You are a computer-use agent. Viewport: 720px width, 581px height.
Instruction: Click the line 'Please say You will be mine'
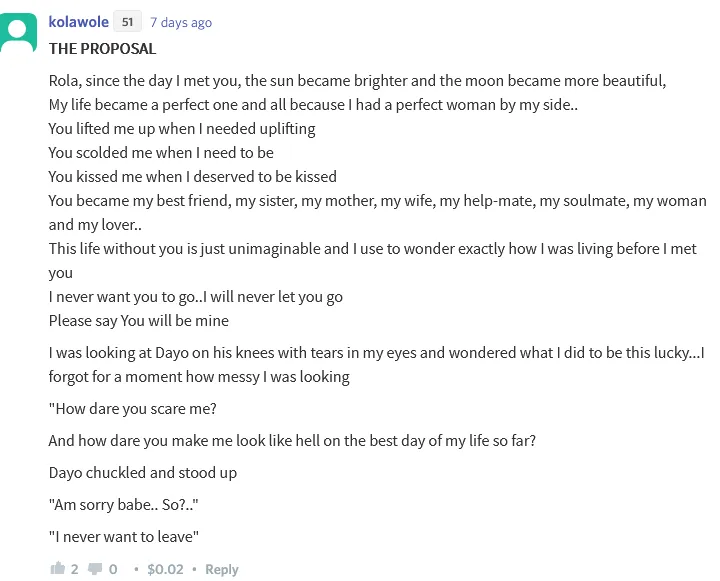[x=139, y=321]
